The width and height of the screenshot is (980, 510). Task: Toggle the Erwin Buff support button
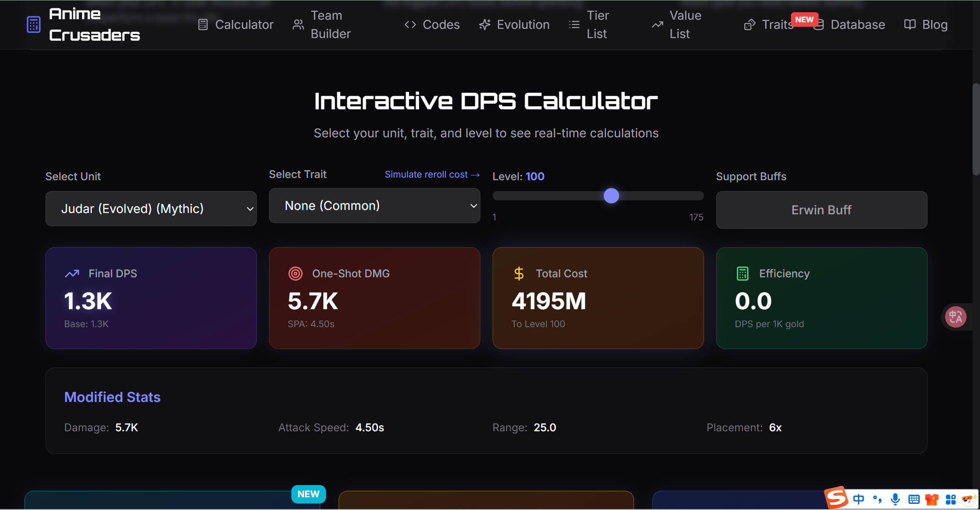tap(821, 210)
